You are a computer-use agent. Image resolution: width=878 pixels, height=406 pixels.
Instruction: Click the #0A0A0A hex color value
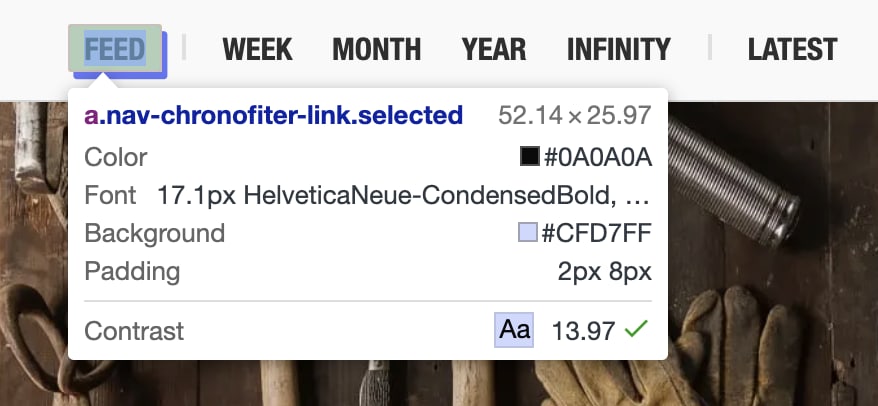[x=597, y=157]
